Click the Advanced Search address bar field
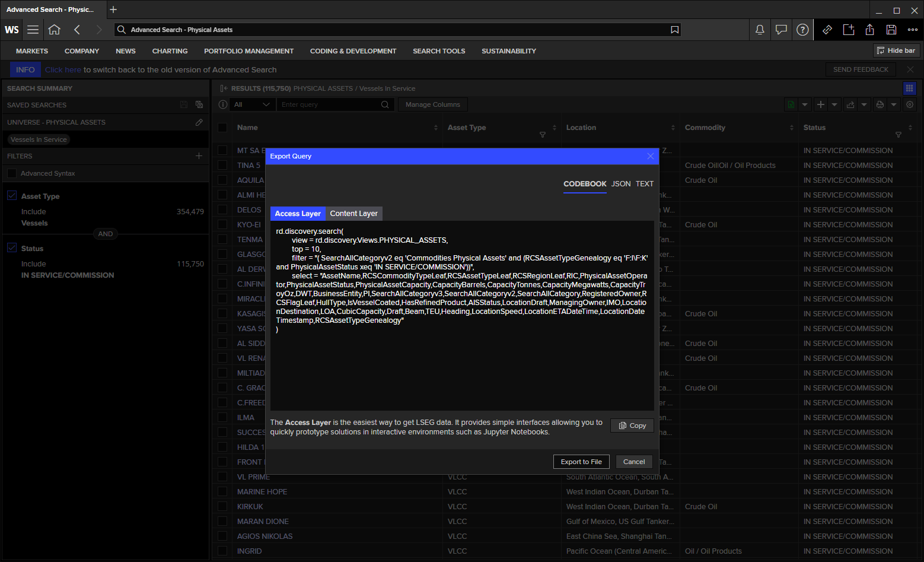The height and width of the screenshot is (562, 924). click(397, 30)
